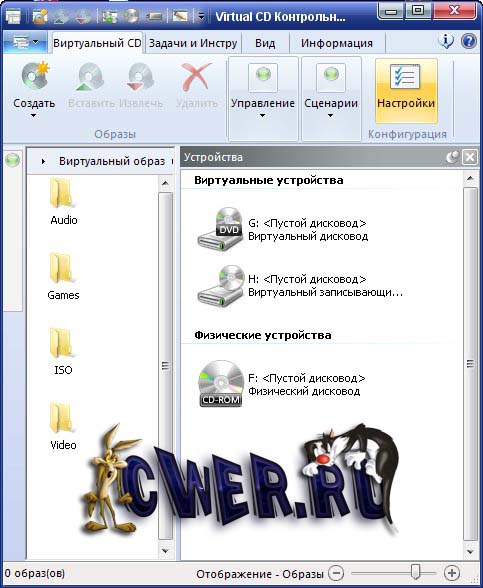
Task: Click the zoom out minus button
Action: point(336,573)
